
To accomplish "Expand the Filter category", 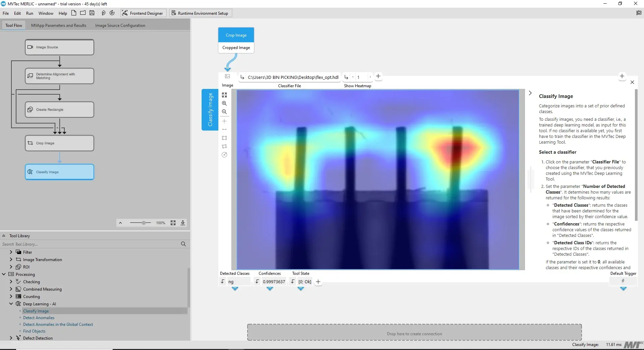I will [x=11, y=252].
